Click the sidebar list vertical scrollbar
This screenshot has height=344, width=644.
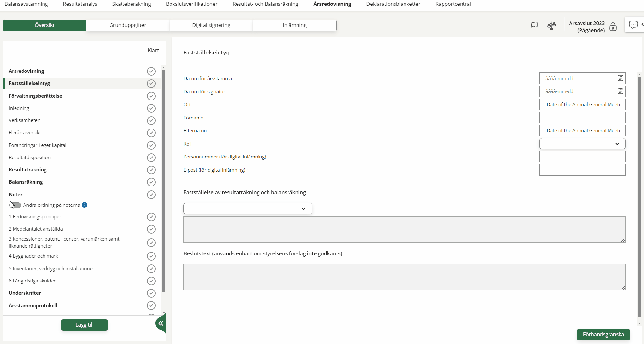point(164,180)
